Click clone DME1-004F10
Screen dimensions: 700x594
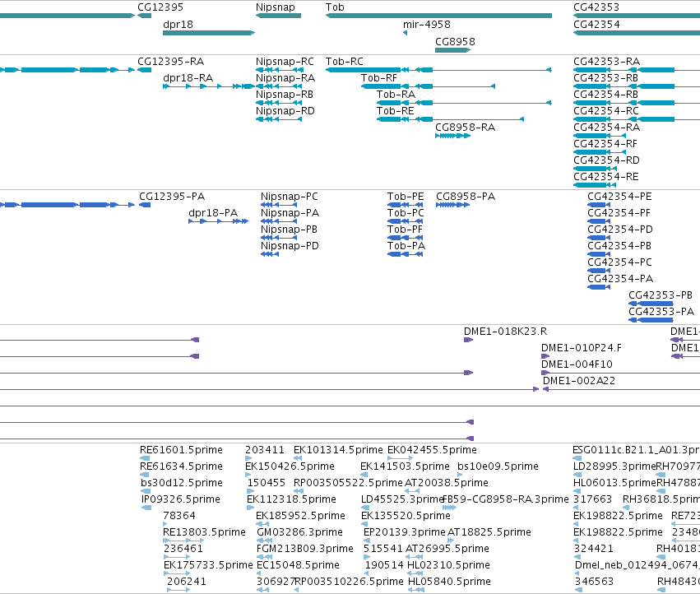pyautogui.click(x=620, y=373)
